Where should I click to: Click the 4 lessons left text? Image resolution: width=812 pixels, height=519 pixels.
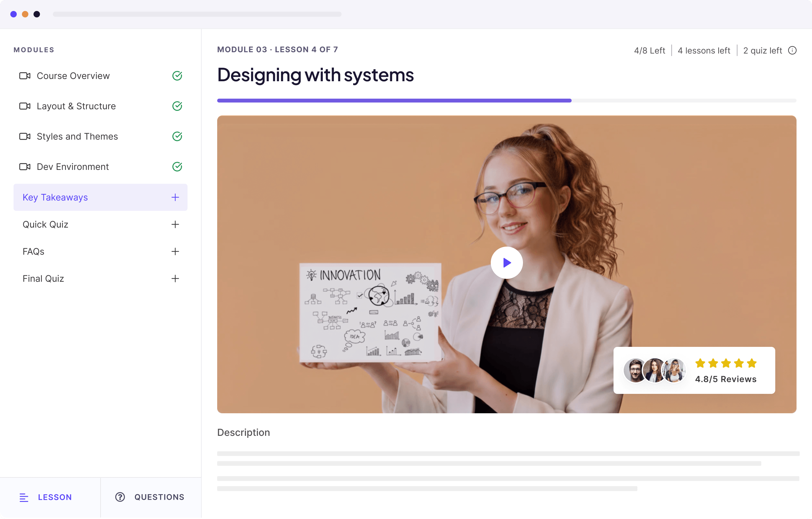point(704,51)
